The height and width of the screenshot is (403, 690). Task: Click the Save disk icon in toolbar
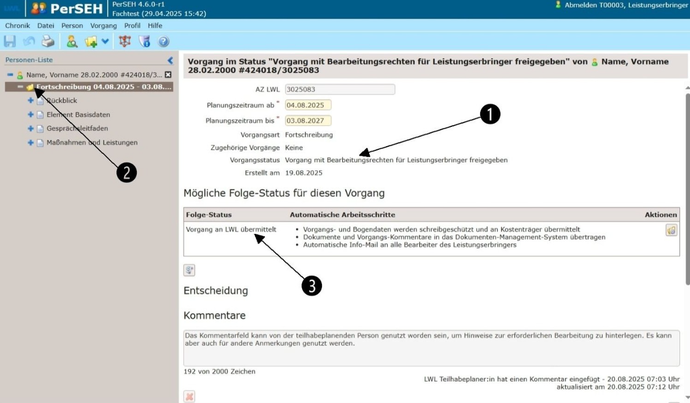[x=10, y=42]
